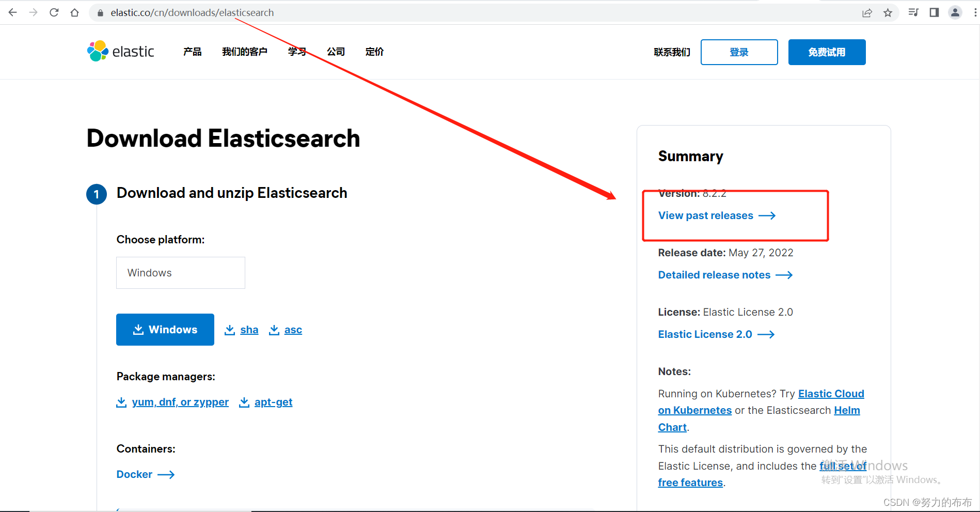Open View past releases
The height and width of the screenshot is (512, 980).
(x=706, y=215)
